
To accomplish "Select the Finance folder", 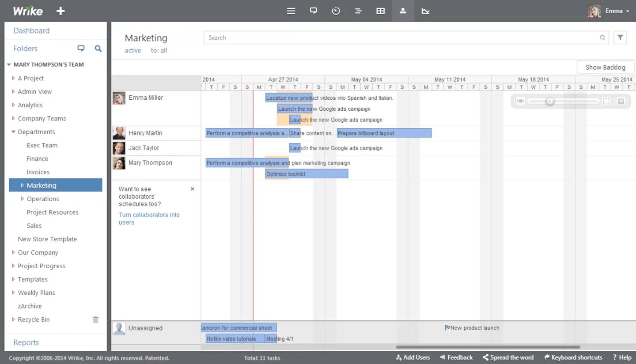I will 37,159.
